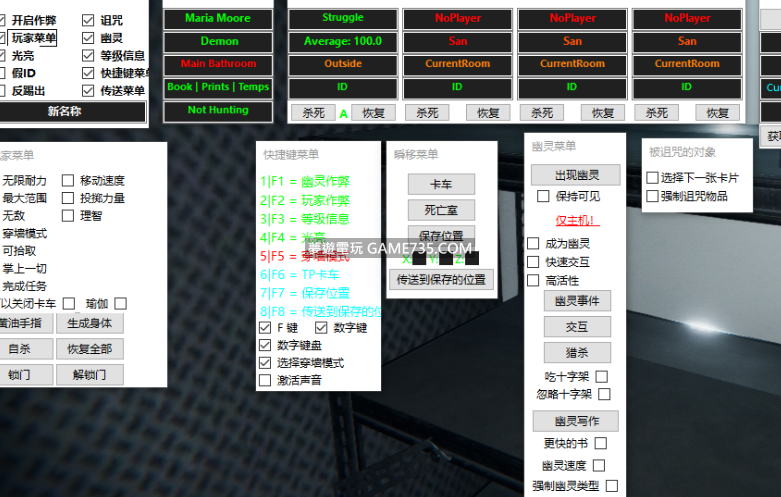This screenshot has width=781, height=497.
Task: Enable the 强制诅咒物品 checkbox
Action: [652, 196]
